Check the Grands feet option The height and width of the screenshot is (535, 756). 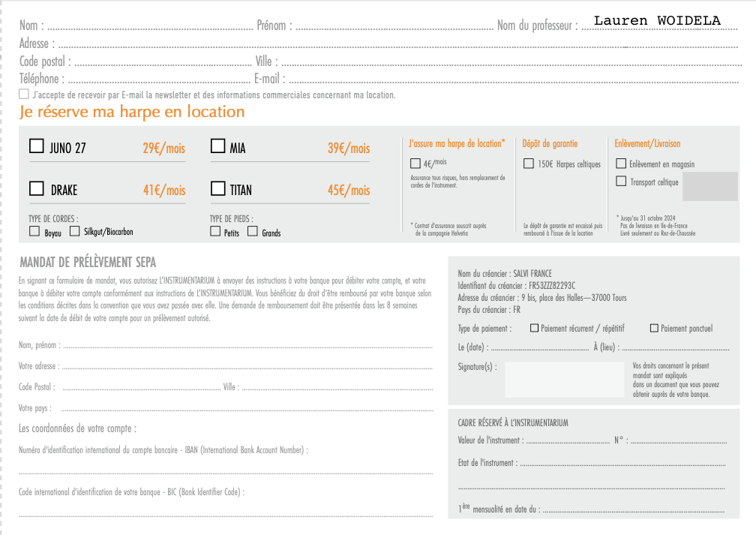[253, 232]
